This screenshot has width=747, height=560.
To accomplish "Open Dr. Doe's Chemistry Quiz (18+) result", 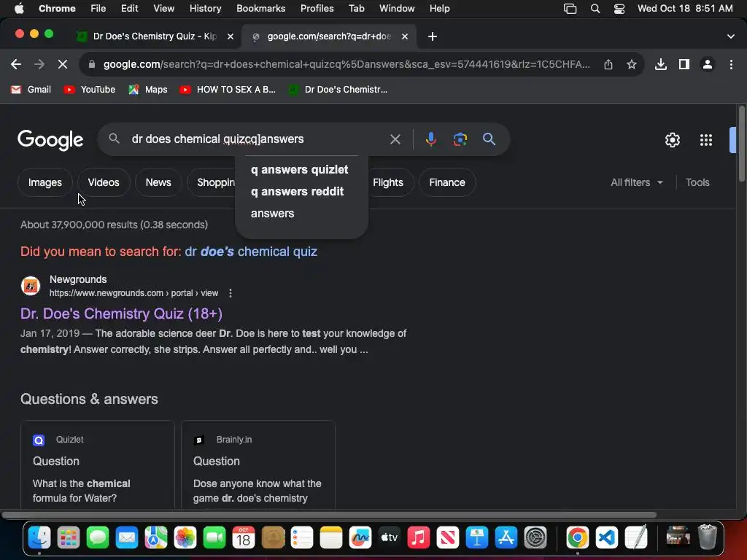I will (122, 314).
